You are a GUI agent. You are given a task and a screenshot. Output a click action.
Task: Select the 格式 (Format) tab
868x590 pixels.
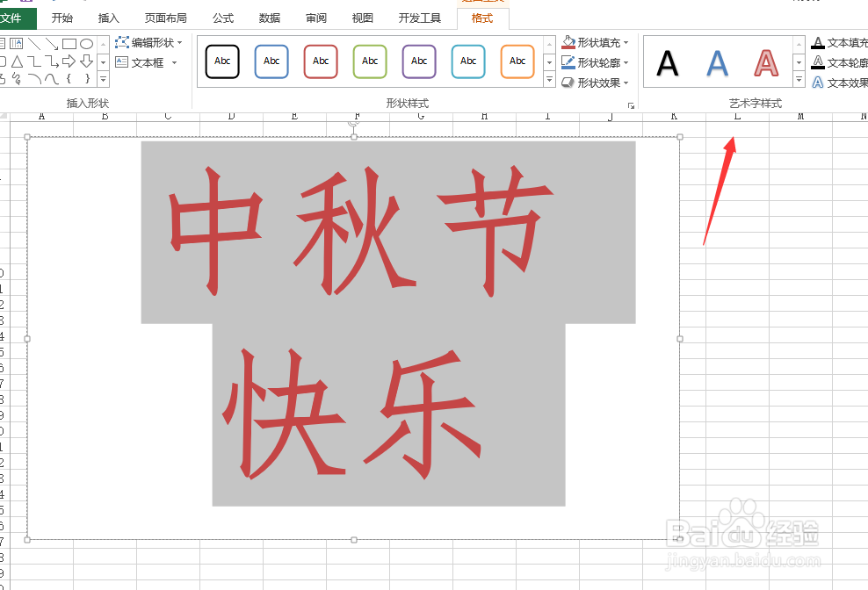[x=482, y=18]
